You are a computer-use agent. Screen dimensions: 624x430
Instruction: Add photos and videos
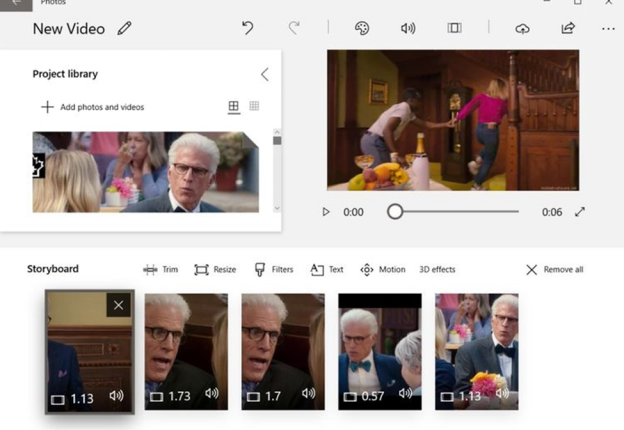tap(92, 107)
